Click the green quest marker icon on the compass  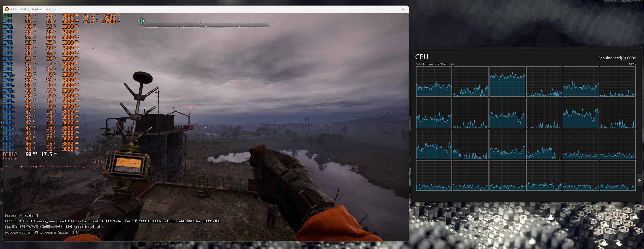pos(141,21)
